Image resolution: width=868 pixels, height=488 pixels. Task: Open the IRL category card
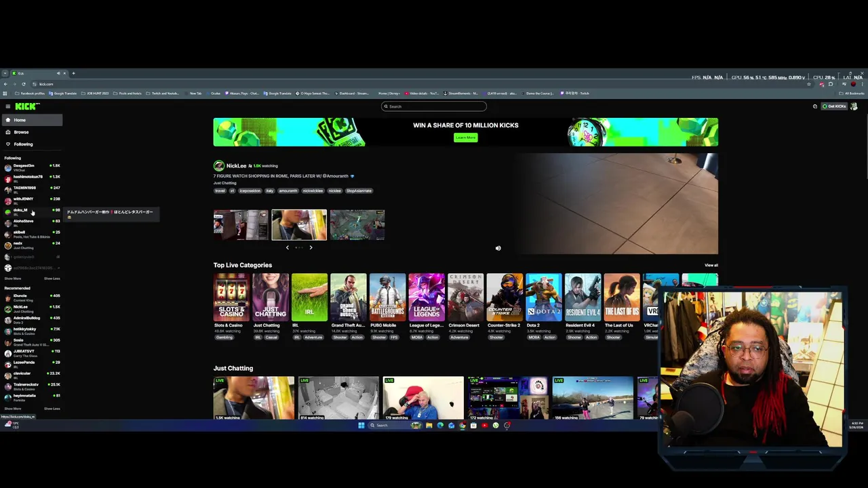309,297
